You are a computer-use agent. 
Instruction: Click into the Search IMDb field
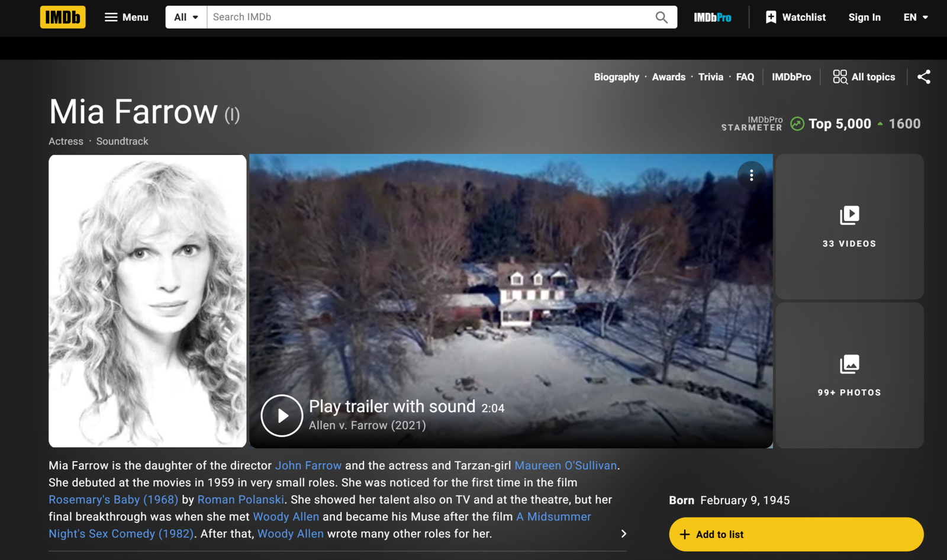[429, 17]
